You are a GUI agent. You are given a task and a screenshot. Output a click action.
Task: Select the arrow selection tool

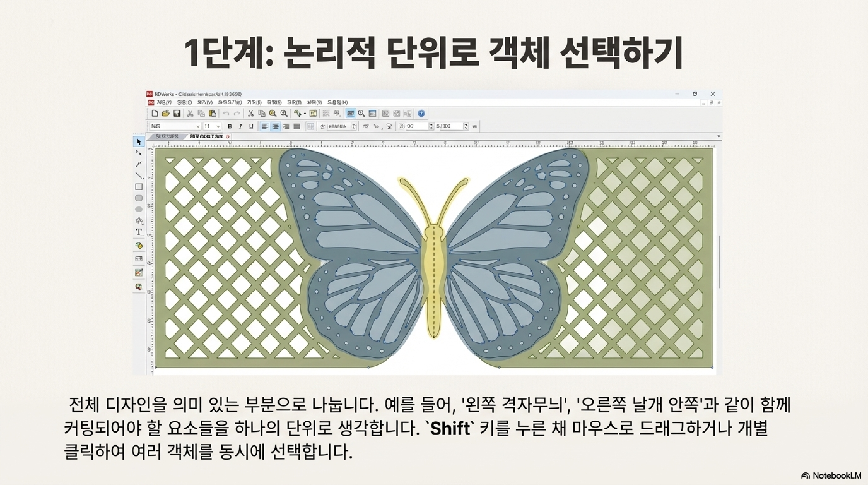point(139,142)
